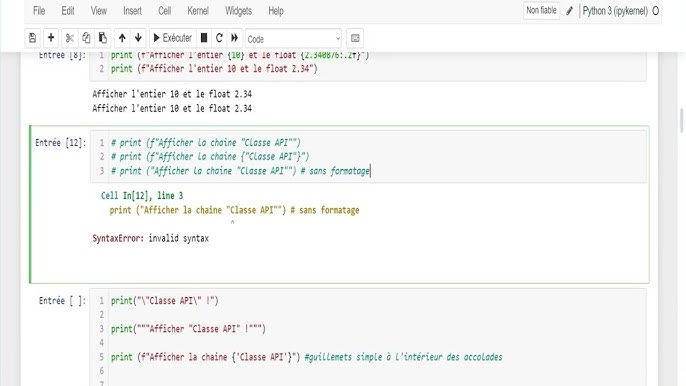Cut selected cells with the scissors icon
The width and height of the screenshot is (686, 386).
70,38
